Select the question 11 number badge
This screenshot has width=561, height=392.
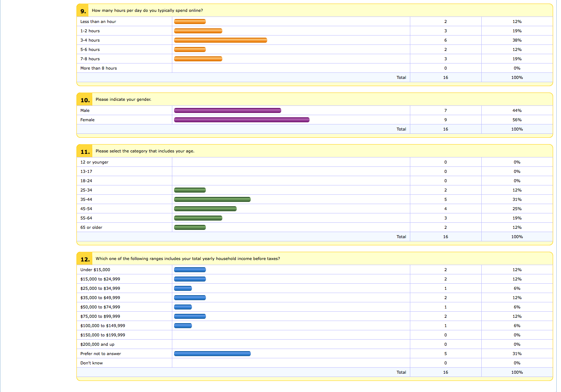(85, 151)
